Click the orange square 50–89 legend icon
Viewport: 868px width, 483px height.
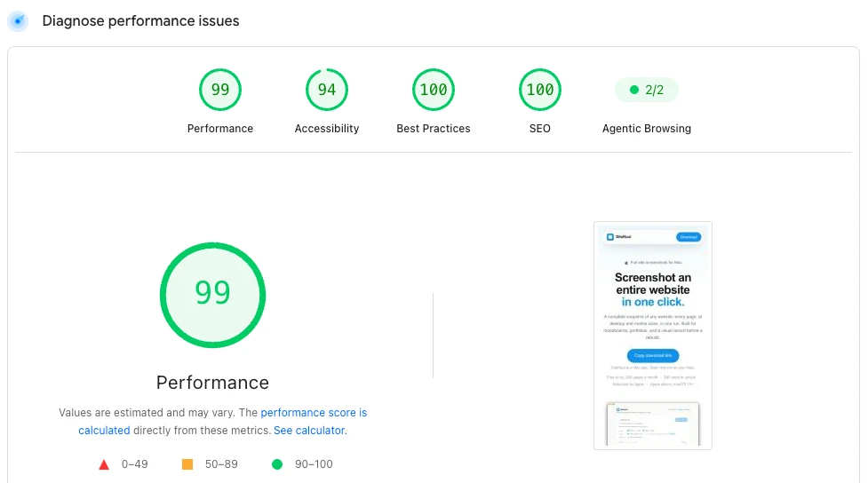pos(187,464)
